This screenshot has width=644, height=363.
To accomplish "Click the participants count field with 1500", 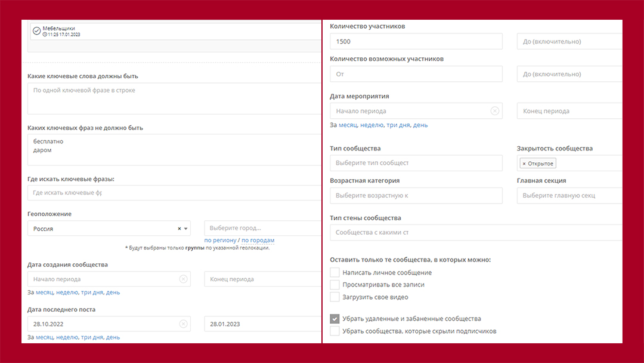I will (x=416, y=42).
